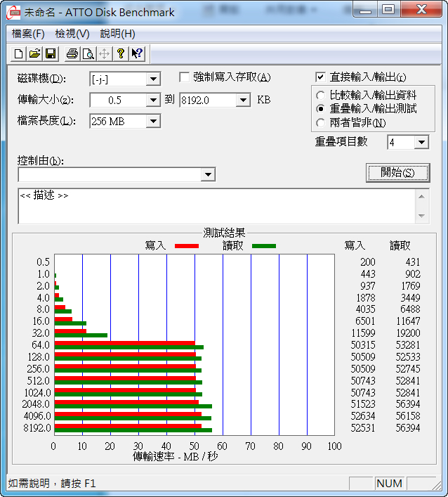This screenshot has height=497, width=448.
Task: Click inside the 描述 description text box
Action: (216, 206)
